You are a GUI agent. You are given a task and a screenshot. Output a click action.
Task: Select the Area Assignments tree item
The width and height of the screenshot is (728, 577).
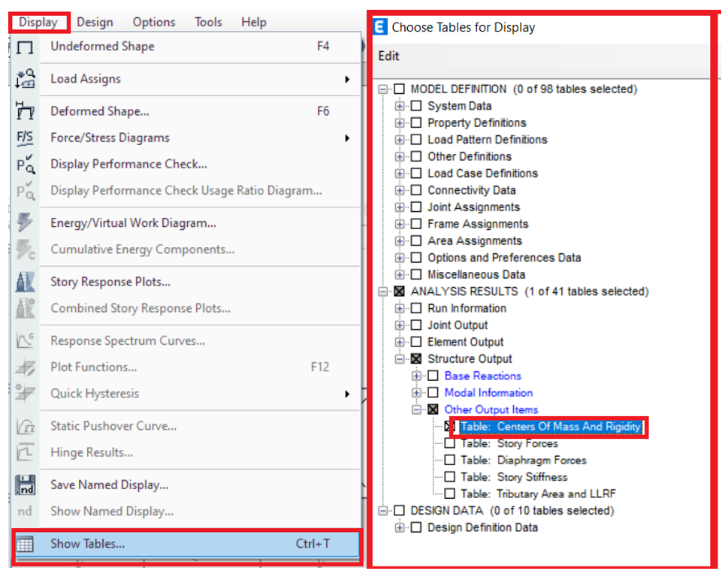click(475, 241)
